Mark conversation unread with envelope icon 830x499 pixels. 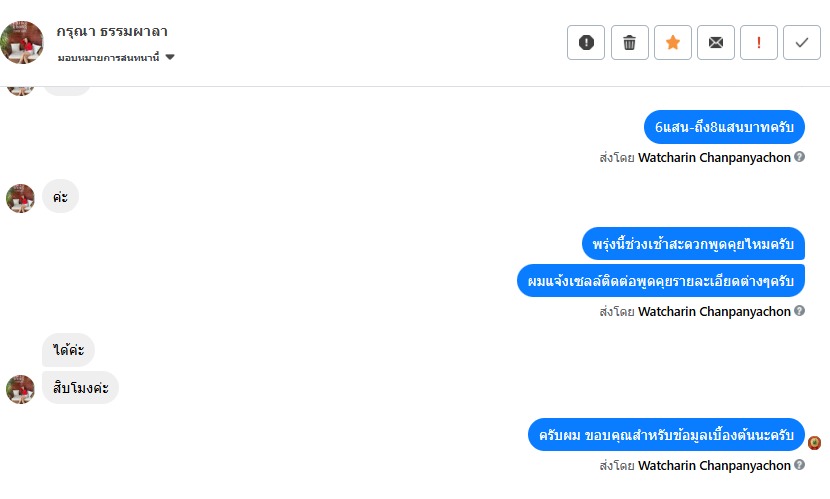(716, 42)
